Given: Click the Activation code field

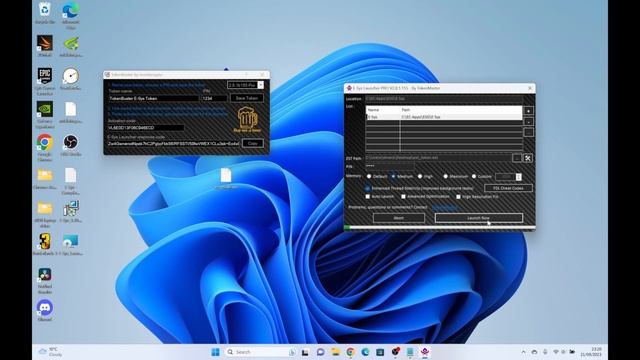Looking at the screenshot, I should click(146, 128).
